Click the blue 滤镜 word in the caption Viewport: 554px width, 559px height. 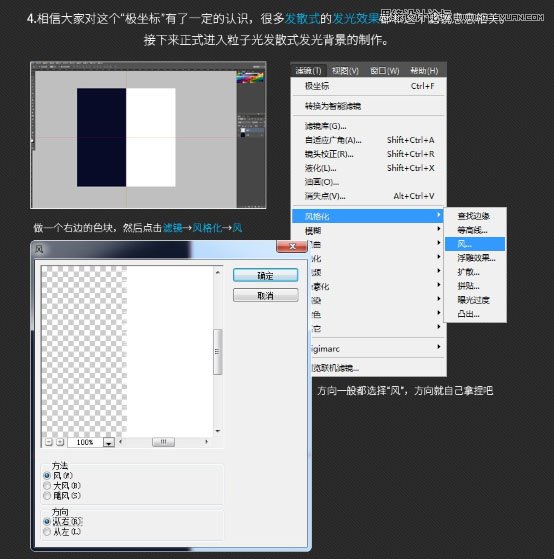tap(173, 227)
